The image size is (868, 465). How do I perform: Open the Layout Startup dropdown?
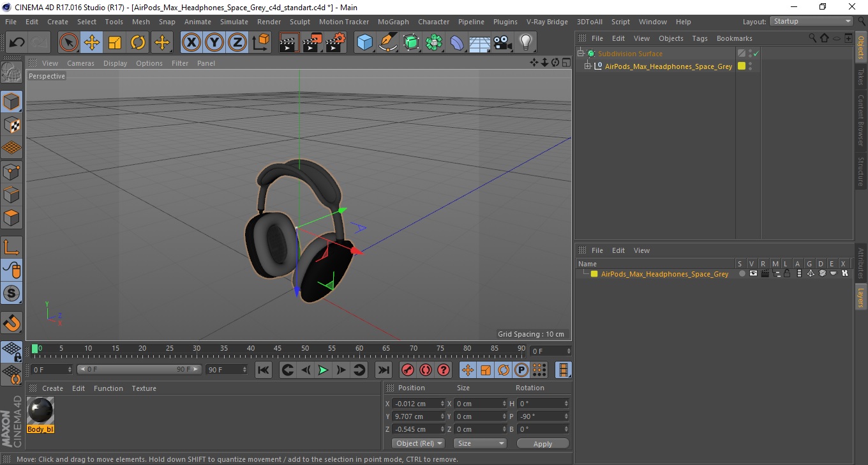coord(812,21)
